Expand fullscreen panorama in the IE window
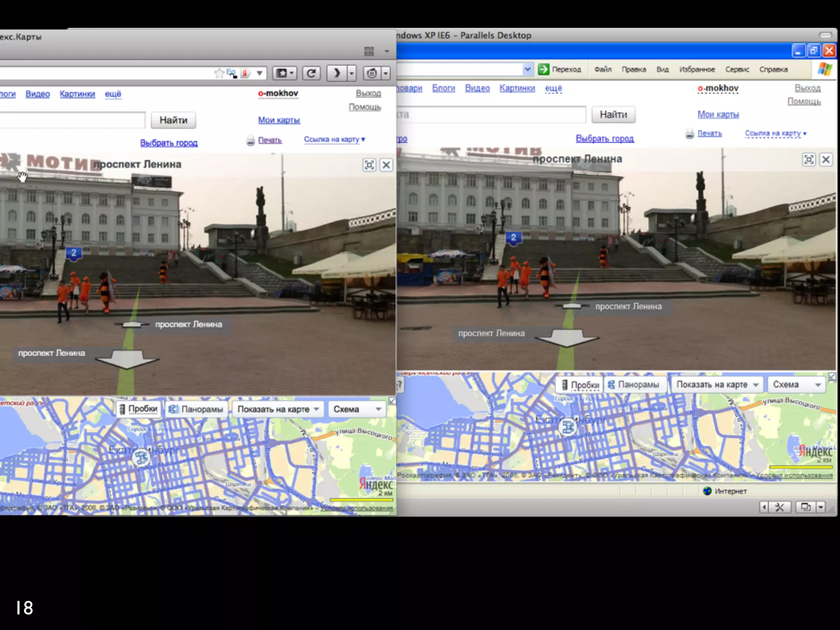Image resolution: width=840 pixels, height=630 pixels. tap(809, 160)
